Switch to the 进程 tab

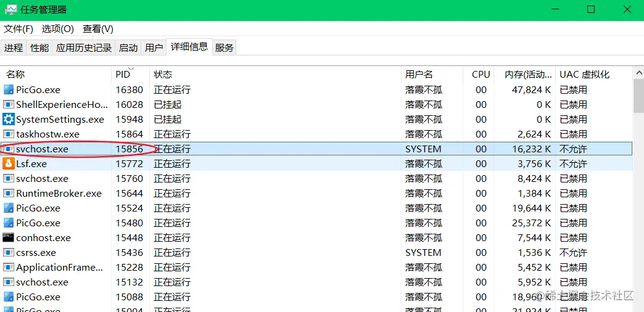[x=14, y=47]
